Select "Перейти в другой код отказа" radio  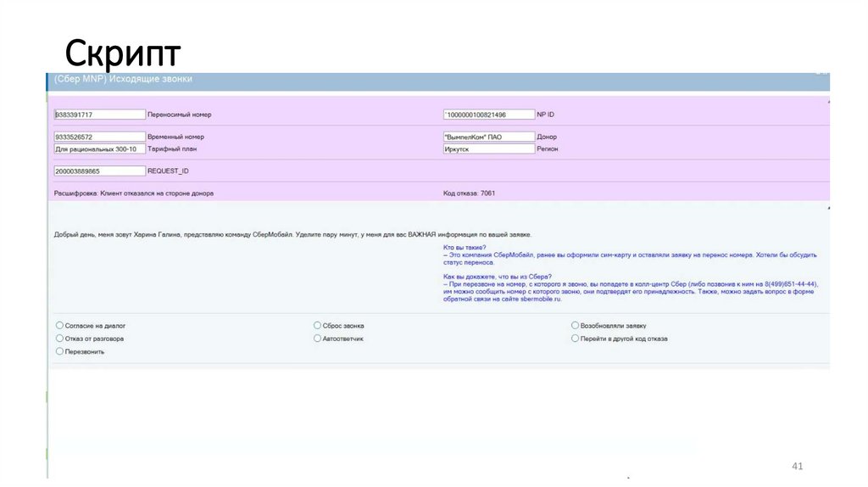coord(575,338)
